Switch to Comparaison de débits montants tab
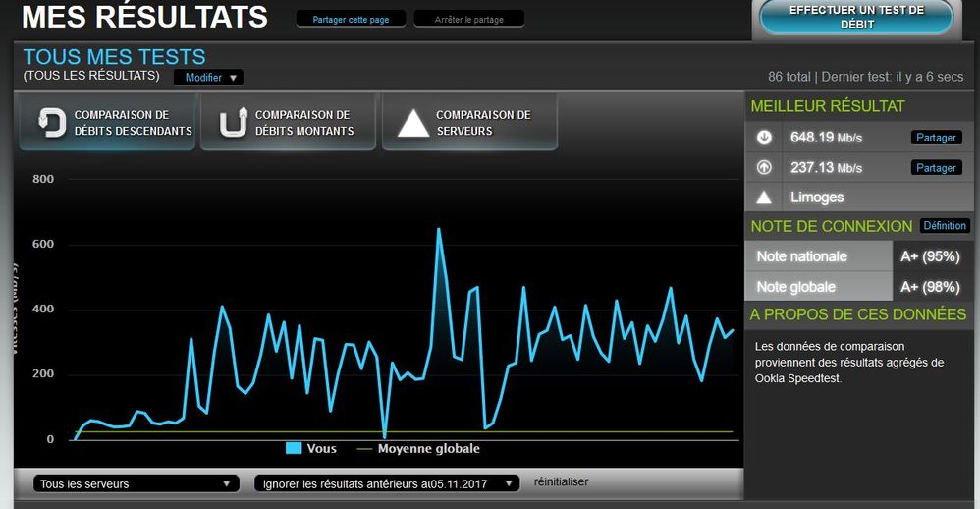Image resolution: width=980 pixels, height=509 pixels. pyautogui.click(x=289, y=123)
